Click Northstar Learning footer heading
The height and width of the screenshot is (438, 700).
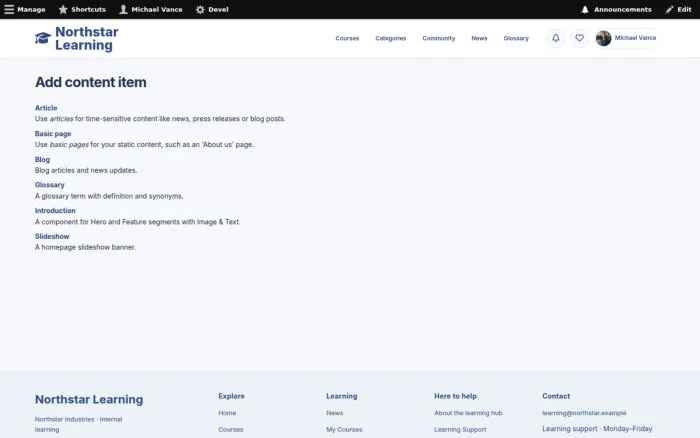[89, 399]
